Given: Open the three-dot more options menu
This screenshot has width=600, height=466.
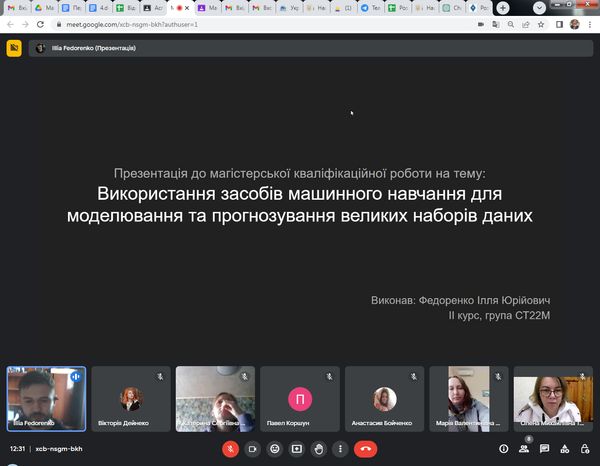Looking at the screenshot, I should point(340,449).
